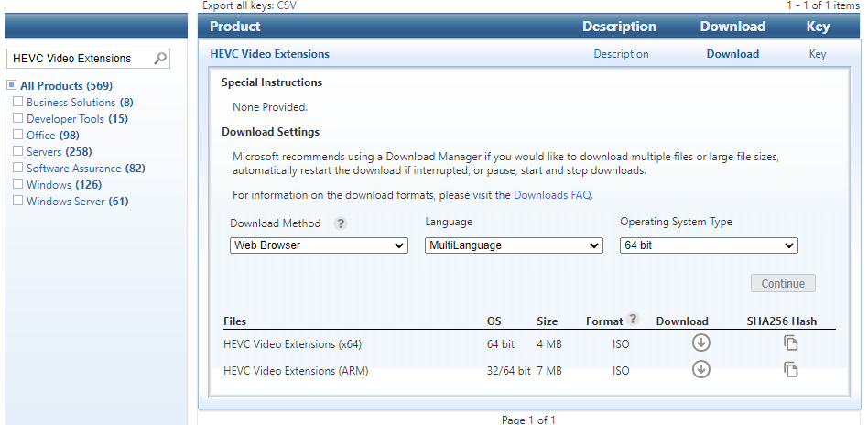Open the Language dropdown
868x425 pixels.
pyautogui.click(x=514, y=245)
